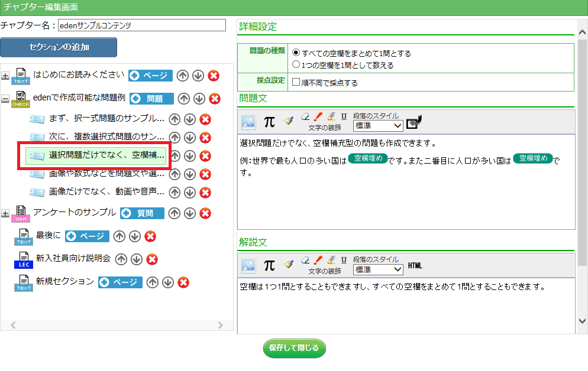Apply underline in 問題文 toolbar
588x371 pixels.
[x=344, y=116]
